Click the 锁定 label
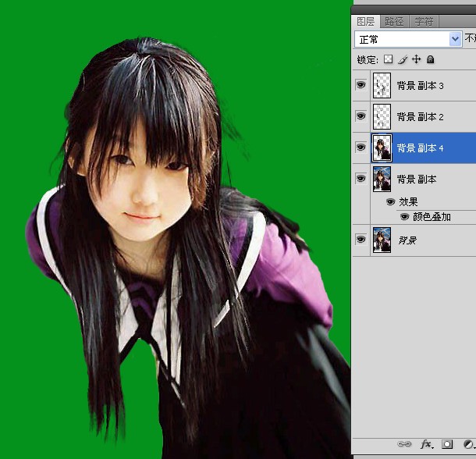The width and height of the screenshot is (476, 459). pos(368,60)
